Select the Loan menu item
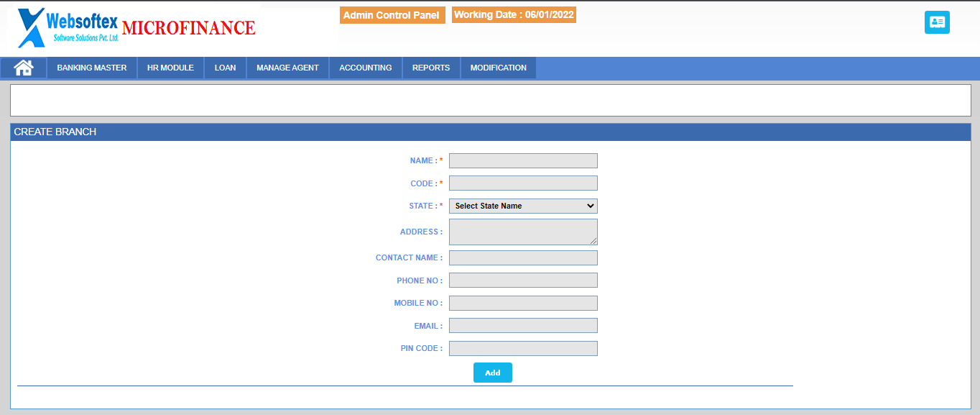 225,68
